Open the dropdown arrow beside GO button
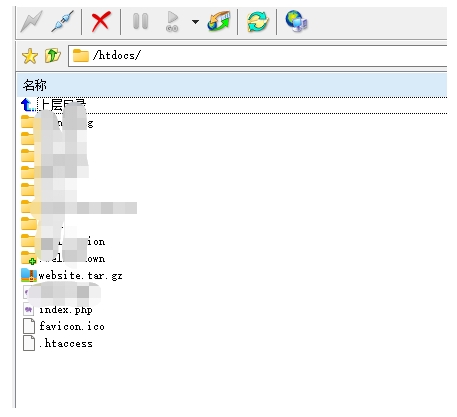Viewport: 457px width, 417px height. pos(195,22)
